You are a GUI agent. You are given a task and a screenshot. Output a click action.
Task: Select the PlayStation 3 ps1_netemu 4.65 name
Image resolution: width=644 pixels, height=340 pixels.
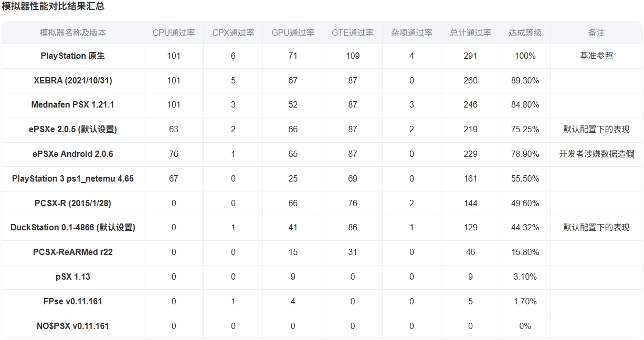(73, 178)
